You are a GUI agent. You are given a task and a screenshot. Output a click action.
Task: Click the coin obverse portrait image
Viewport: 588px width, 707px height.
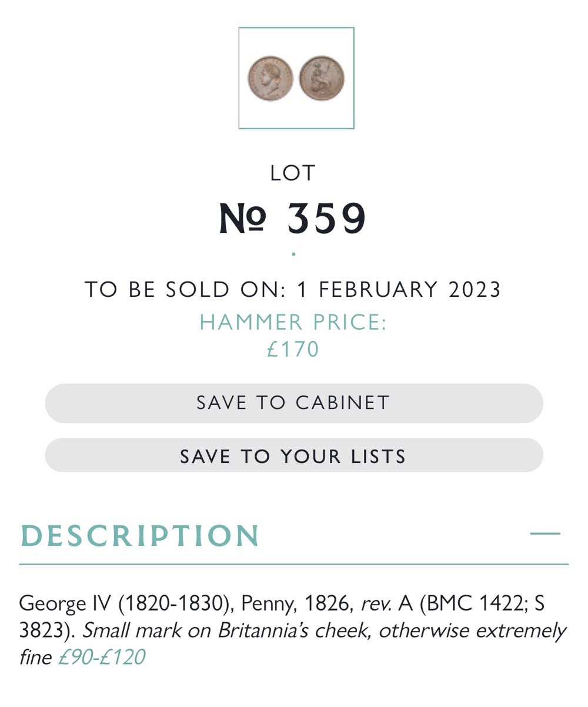point(270,78)
